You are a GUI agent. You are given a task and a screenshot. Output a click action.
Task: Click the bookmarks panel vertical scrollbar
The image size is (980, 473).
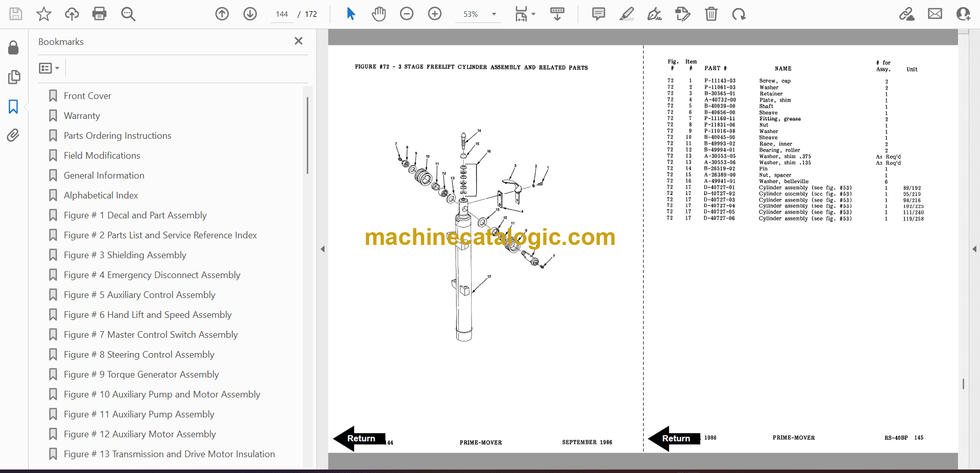coord(307,135)
